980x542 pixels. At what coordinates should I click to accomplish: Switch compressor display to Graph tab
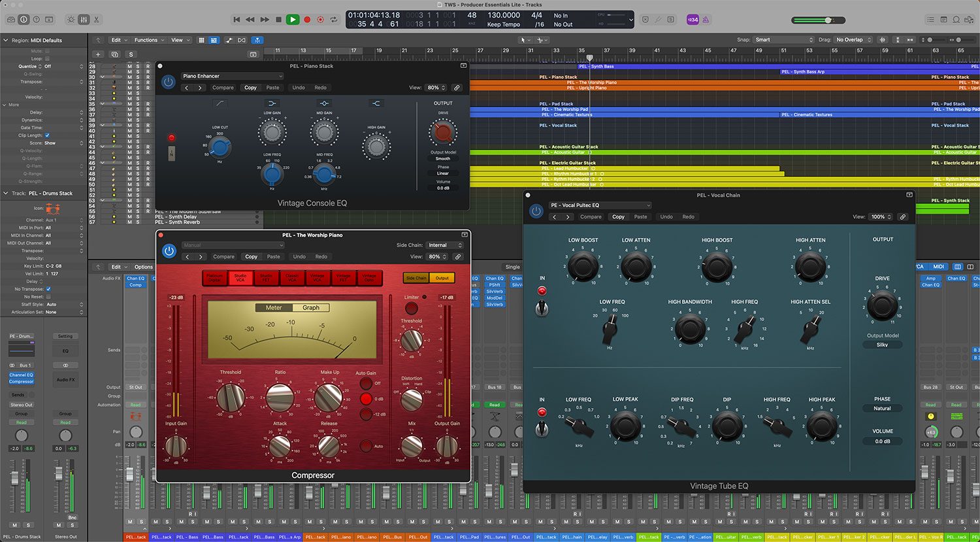[311, 307]
